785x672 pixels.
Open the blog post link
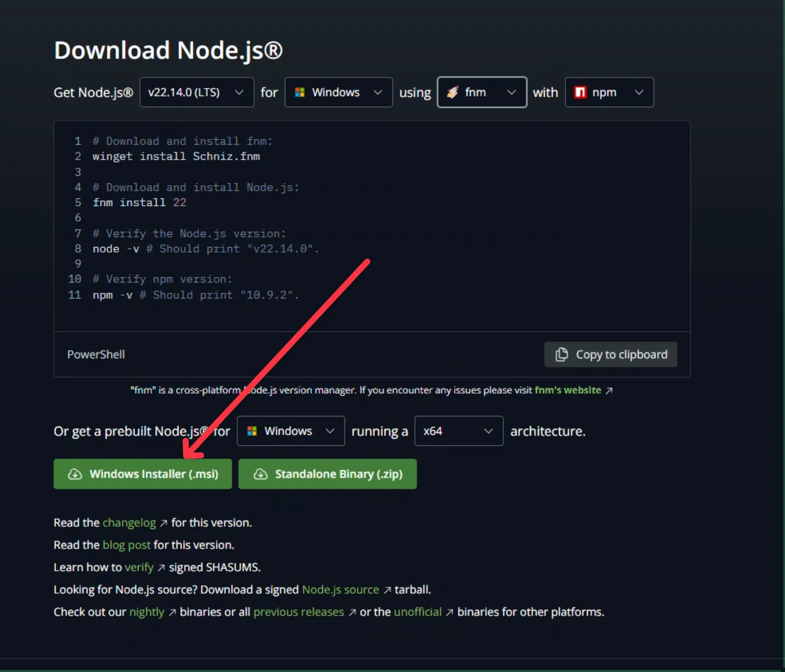(126, 545)
